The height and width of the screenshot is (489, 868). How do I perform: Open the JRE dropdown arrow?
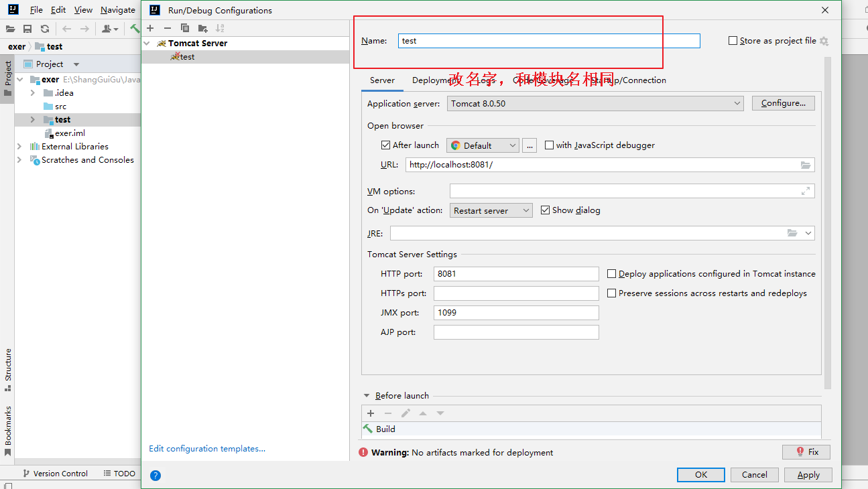tap(808, 233)
